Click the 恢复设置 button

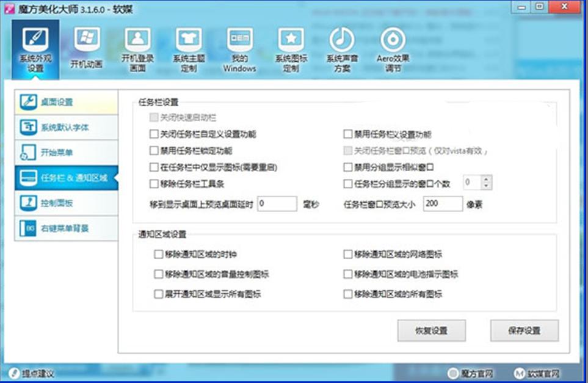(x=432, y=330)
